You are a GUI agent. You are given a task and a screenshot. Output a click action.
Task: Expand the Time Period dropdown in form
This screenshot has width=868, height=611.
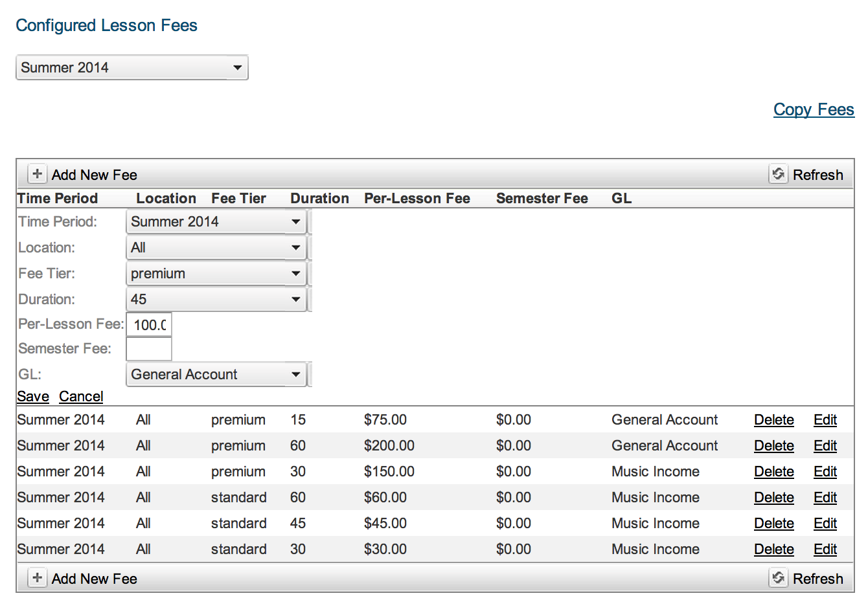click(216, 222)
